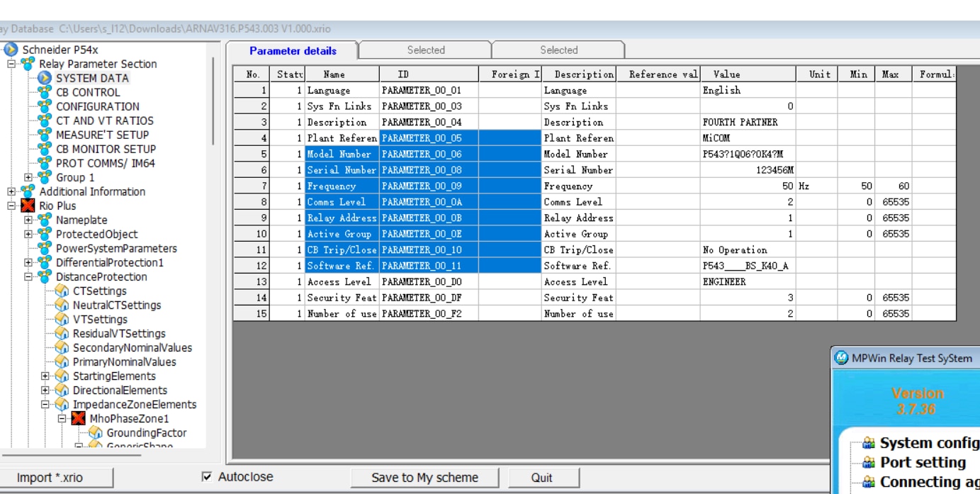Click the No Operation value cell
980x494 pixels.
point(748,249)
